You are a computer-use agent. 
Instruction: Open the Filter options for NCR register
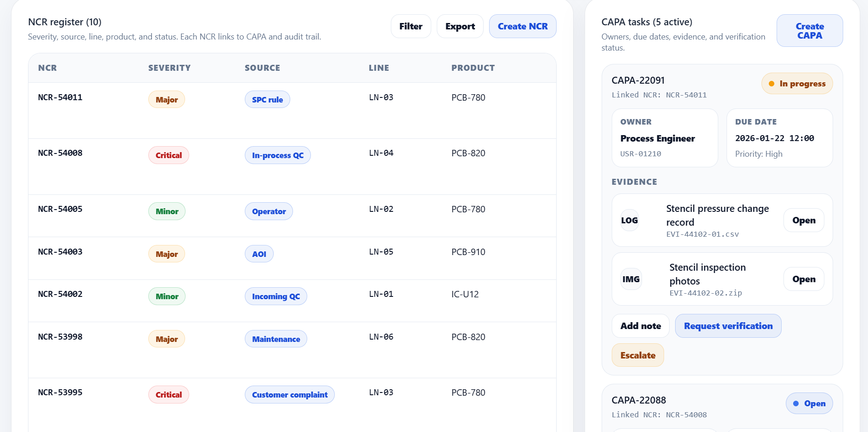(411, 26)
